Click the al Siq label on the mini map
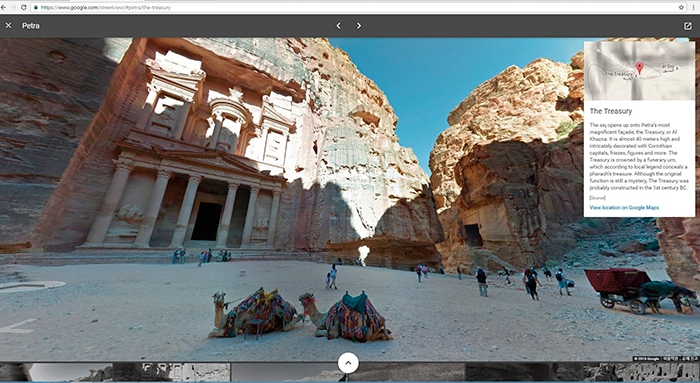The image size is (700, 383). (668, 67)
